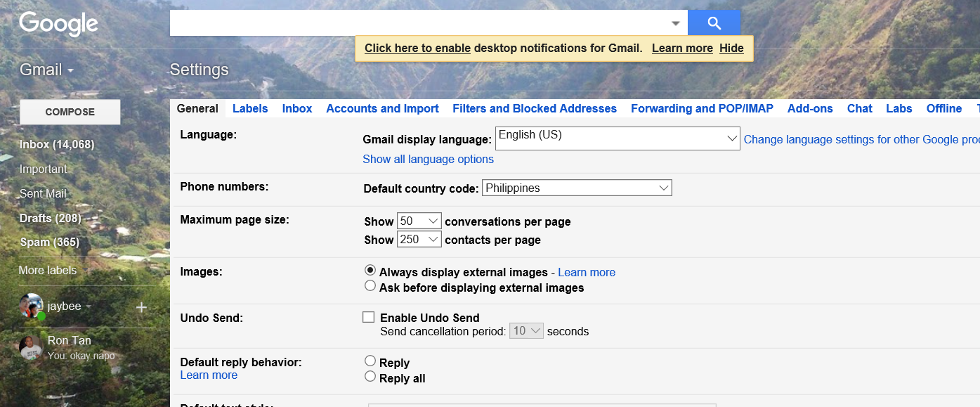Screen dimensions: 980x407
Task: Click Show all language options
Action: point(428,159)
